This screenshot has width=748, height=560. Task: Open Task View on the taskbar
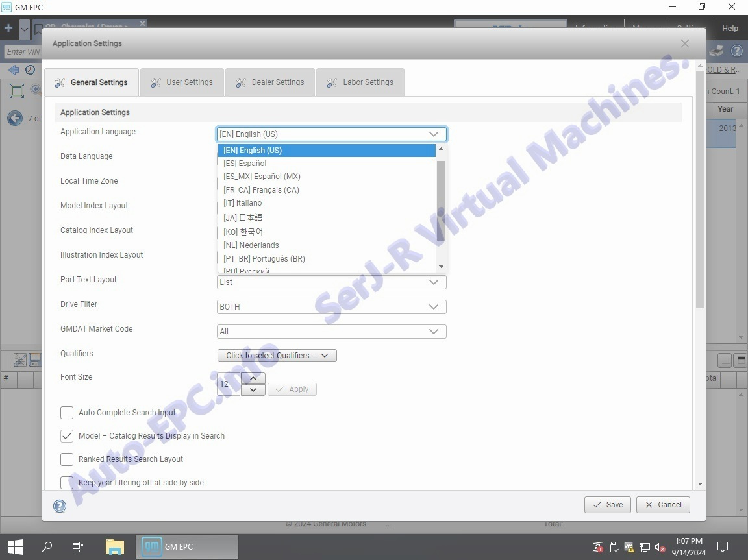point(78,546)
